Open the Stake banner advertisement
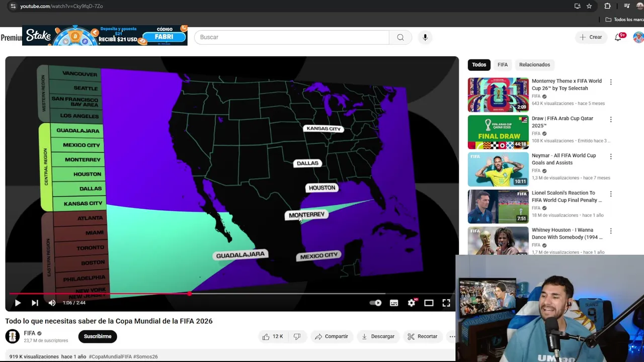Screen dimensions: 644x362 click(x=105, y=36)
